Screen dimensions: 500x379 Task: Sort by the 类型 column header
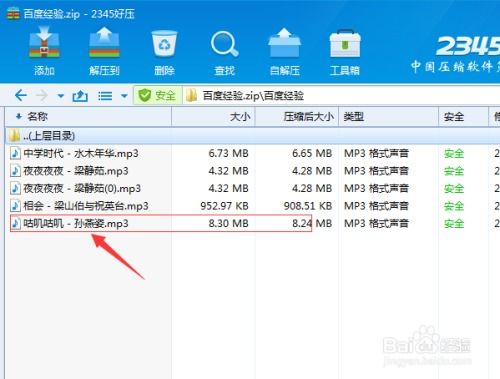coord(388,117)
